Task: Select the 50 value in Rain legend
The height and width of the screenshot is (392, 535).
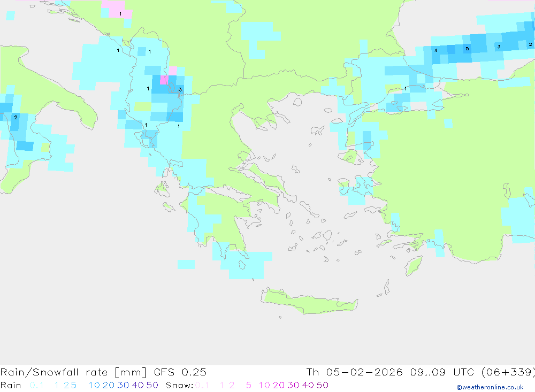Action: coord(152,385)
